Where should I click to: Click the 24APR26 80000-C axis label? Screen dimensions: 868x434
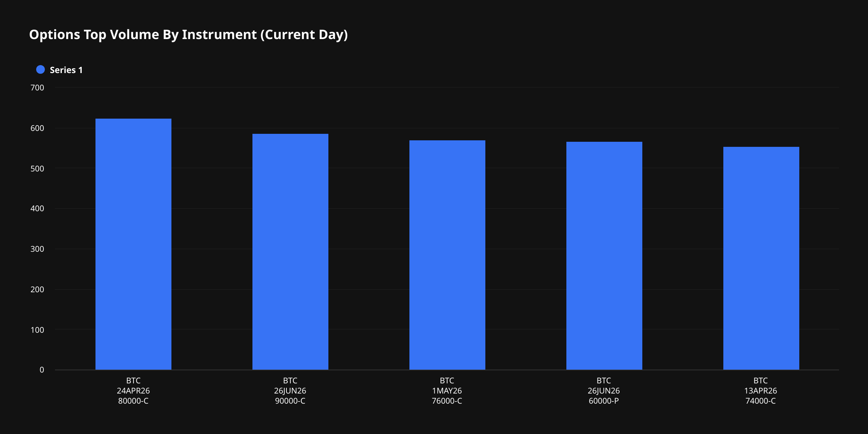133,391
